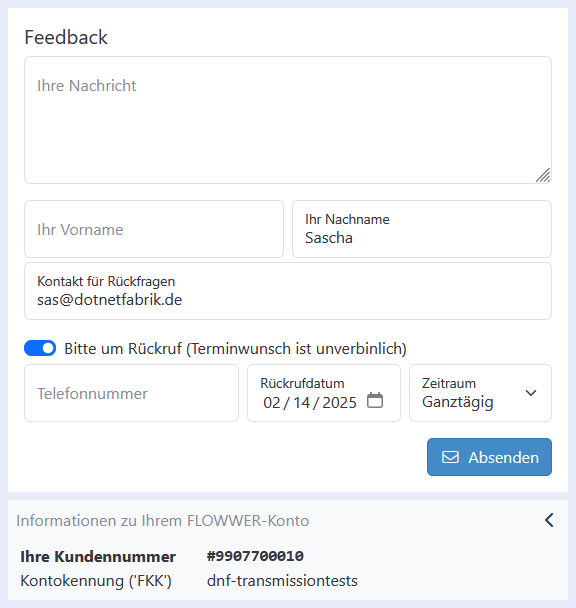
Task: Click the textarea resize handle corner
Action: pos(543,175)
